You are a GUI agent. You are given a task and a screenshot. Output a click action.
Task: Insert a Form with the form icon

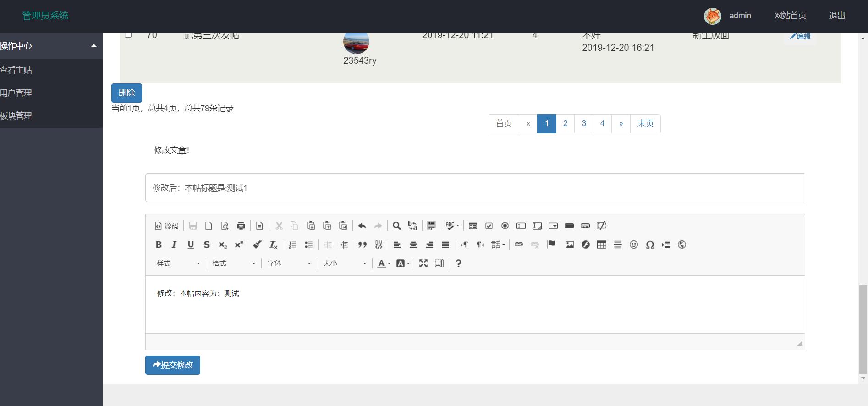pos(473,226)
